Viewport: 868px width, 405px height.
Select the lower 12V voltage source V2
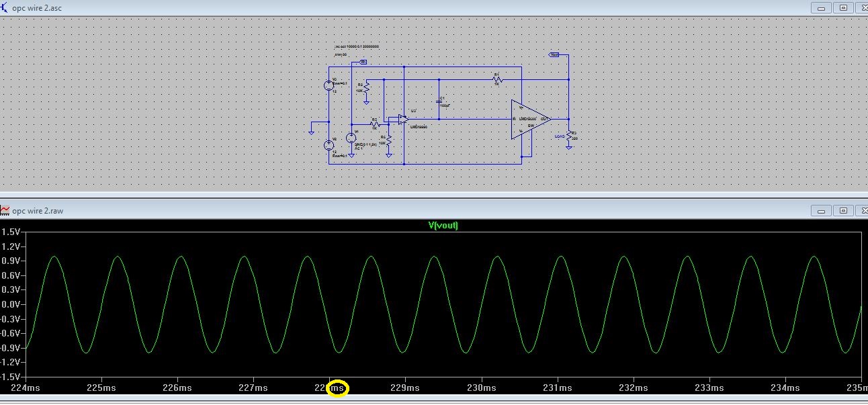click(x=329, y=145)
